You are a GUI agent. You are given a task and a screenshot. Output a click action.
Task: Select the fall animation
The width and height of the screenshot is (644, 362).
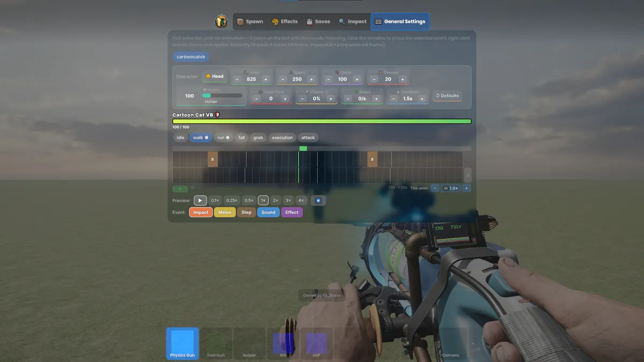point(241,138)
